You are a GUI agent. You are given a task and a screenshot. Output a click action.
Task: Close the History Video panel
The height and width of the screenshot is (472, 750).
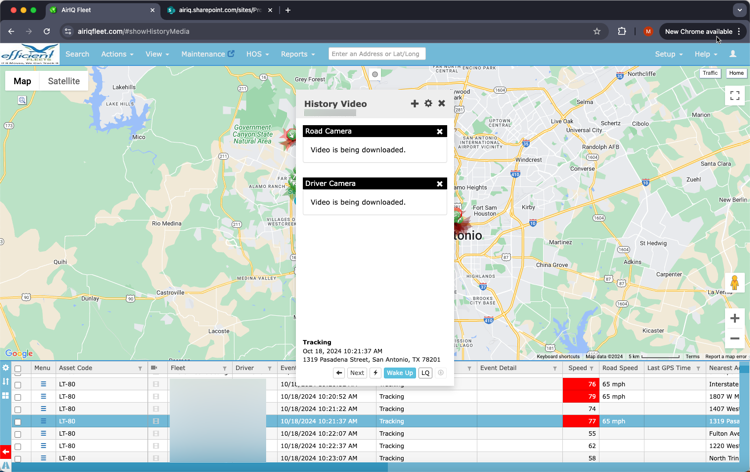tap(441, 103)
